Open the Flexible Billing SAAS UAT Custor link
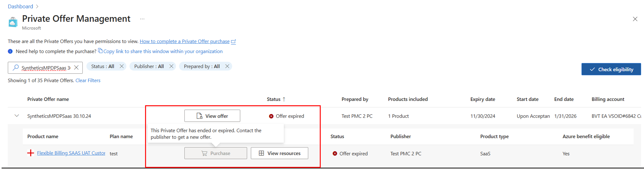The image size is (644, 169). click(x=71, y=153)
